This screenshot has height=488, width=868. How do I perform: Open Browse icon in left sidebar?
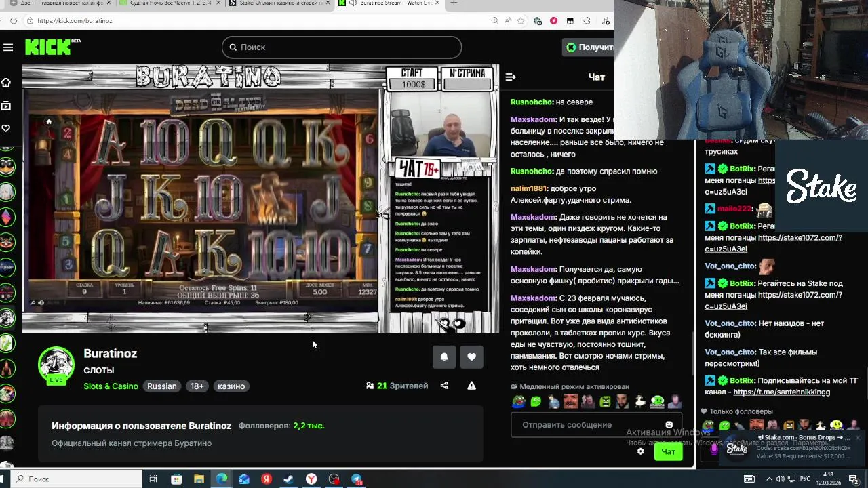pos(6,106)
